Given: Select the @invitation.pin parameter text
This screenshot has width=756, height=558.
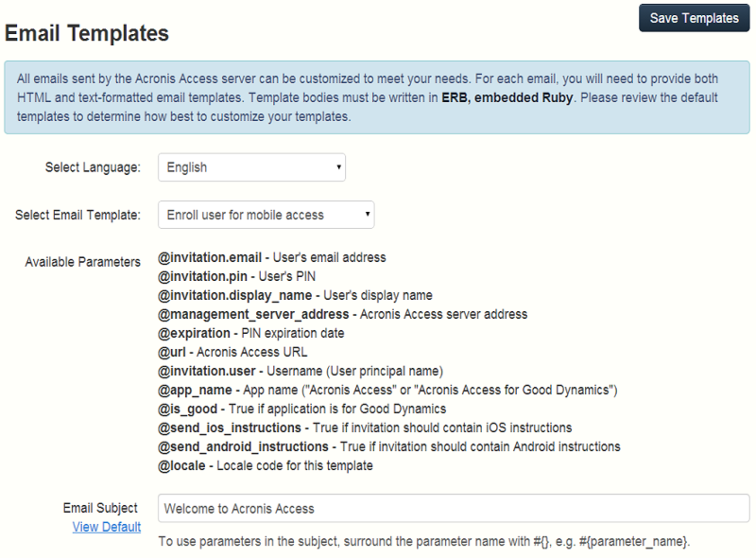Looking at the screenshot, I should tap(204, 276).
